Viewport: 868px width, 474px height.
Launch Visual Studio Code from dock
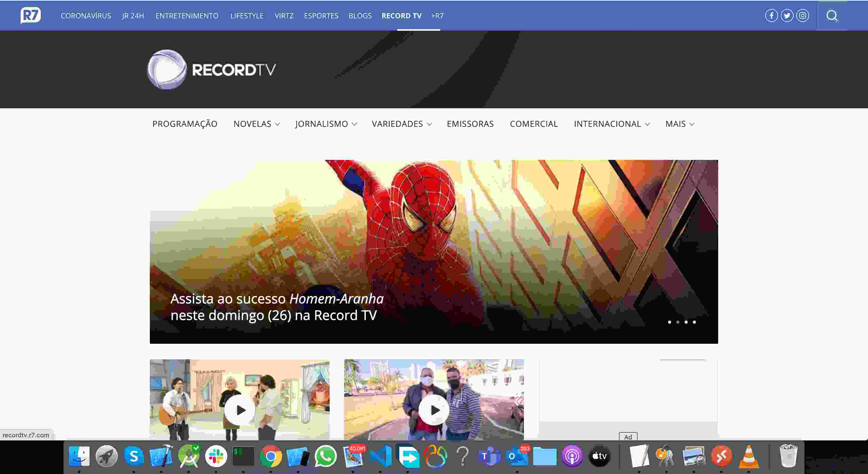point(381,456)
